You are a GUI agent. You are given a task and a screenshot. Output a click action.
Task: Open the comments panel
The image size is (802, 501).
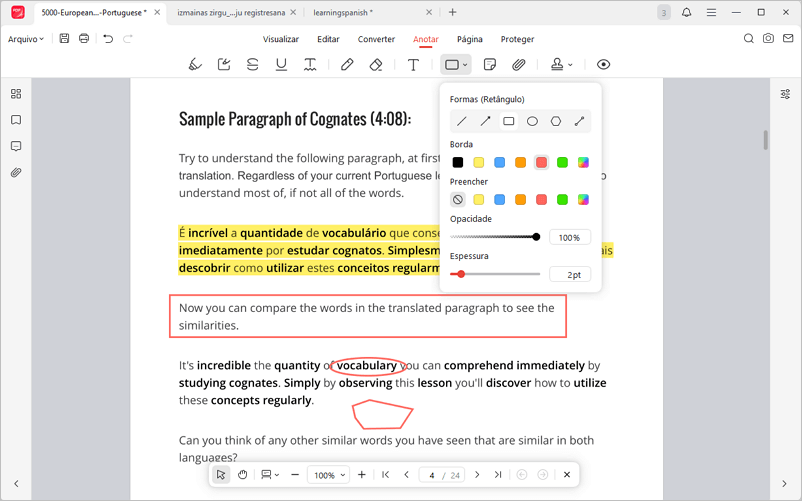[x=16, y=146]
